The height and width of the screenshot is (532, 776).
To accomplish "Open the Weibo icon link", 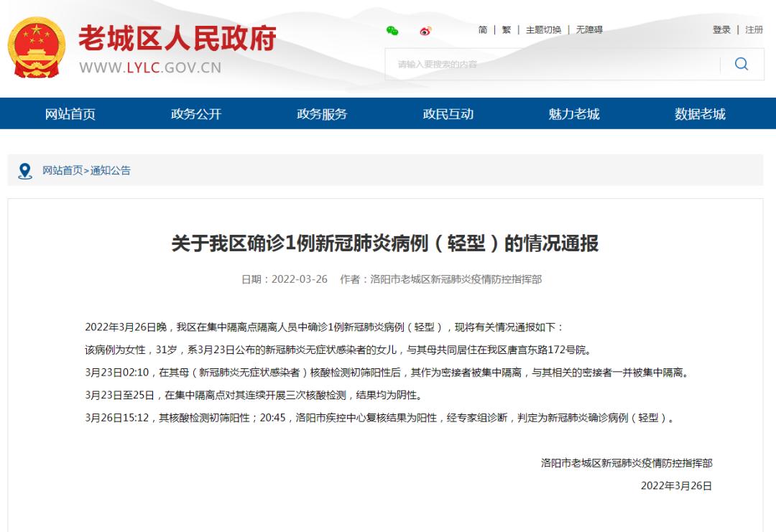I will pyautogui.click(x=425, y=31).
